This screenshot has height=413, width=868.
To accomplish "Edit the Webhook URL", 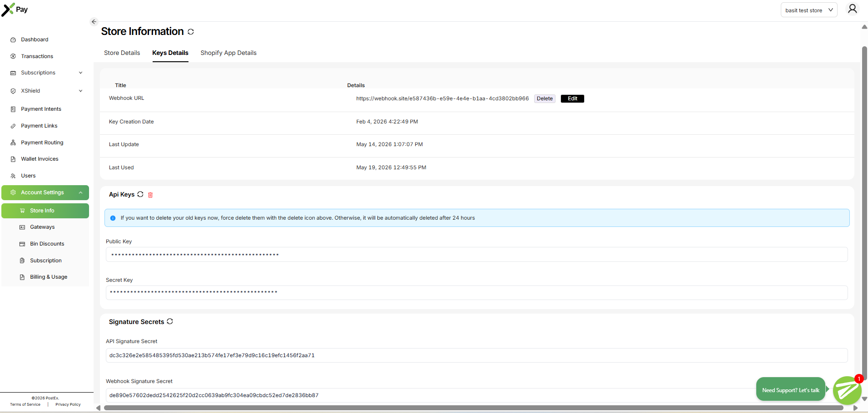I will [572, 98].
